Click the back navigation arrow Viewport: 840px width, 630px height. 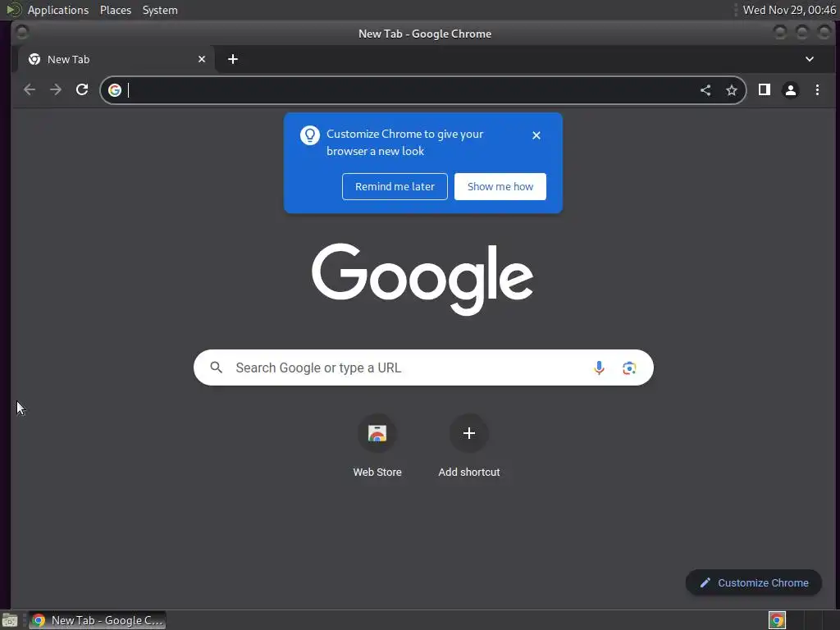pyautogui.click(x=30, y=89)
